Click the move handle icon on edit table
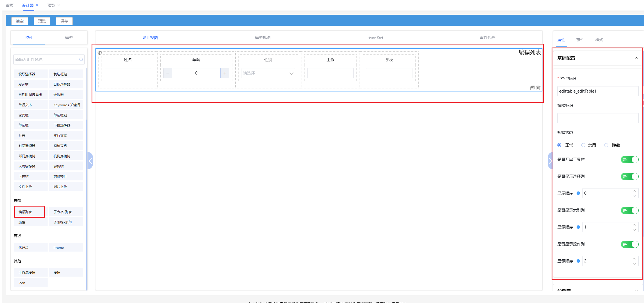644x303 pixels. click(100, 53)
